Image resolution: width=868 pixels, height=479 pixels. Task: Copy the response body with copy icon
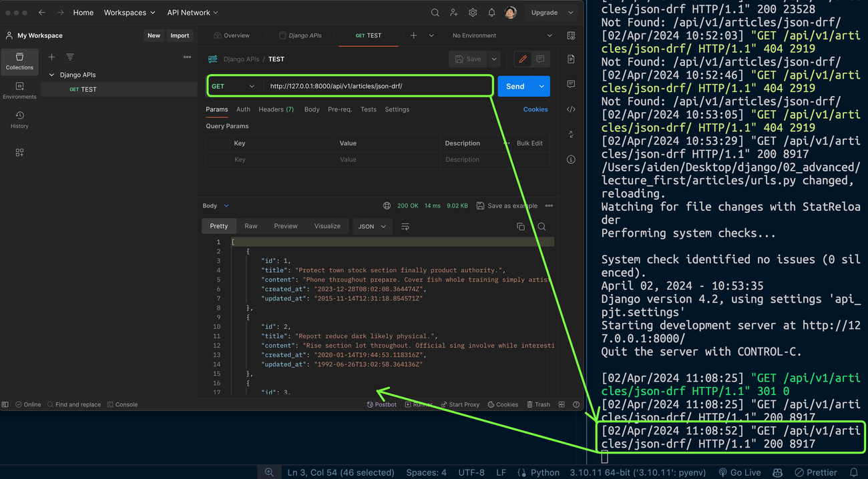[521, 227]
